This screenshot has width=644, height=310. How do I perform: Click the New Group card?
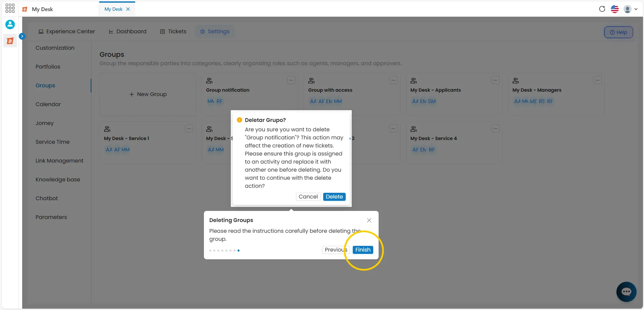pos(148,94)
